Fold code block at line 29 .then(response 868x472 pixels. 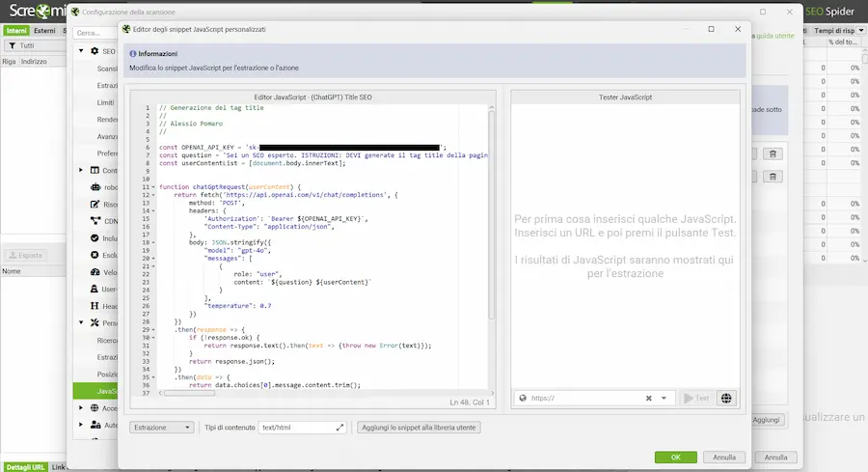pyautogui.click(x=153, y=329)
